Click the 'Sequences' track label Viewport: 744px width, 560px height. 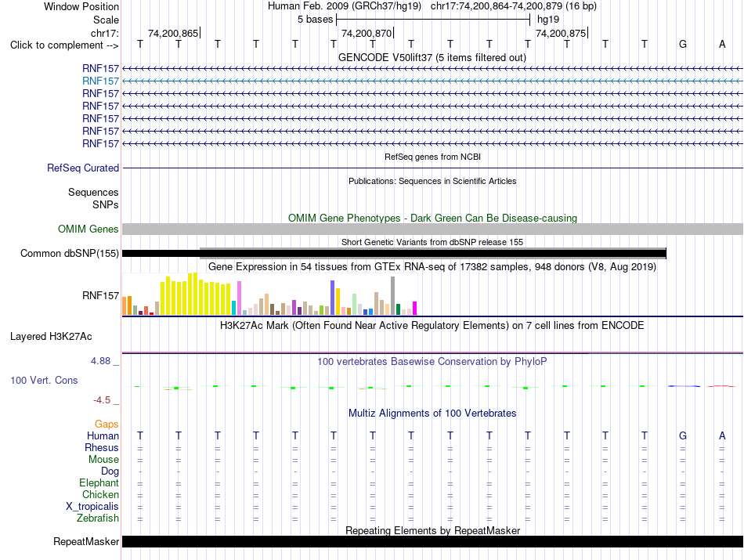coord(93,192)
